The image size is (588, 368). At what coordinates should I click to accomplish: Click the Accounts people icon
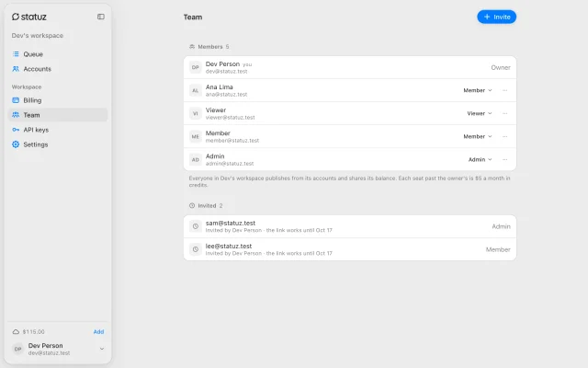16,69
